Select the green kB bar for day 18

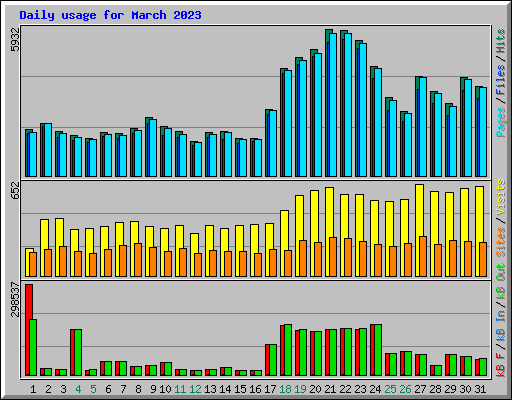pyautogui.click(x=288, y=350)
